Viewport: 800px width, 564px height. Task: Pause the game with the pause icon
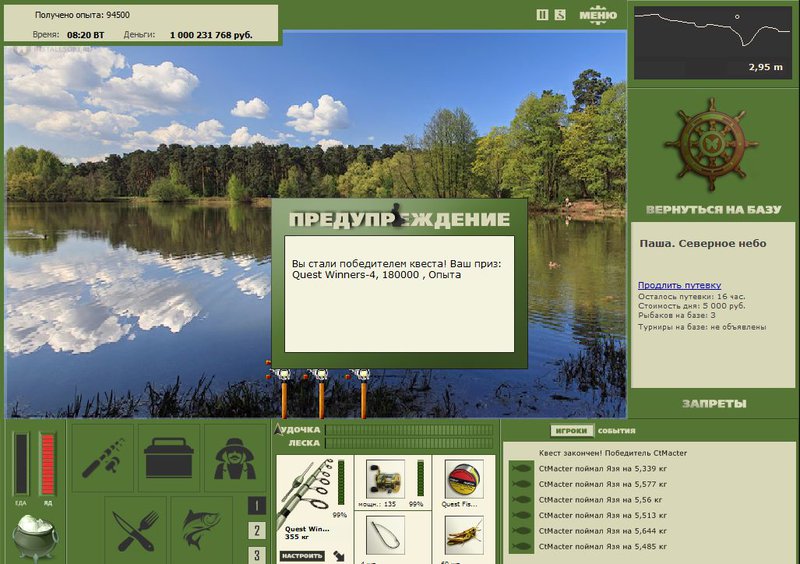click(x=542, y=15)
